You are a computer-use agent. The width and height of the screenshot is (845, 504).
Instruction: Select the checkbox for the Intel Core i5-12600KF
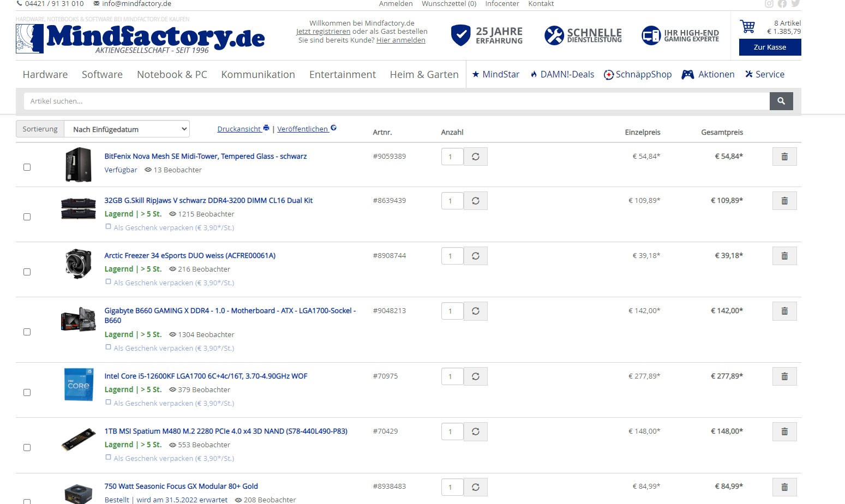pyautogui.click(x=27, y=392)
